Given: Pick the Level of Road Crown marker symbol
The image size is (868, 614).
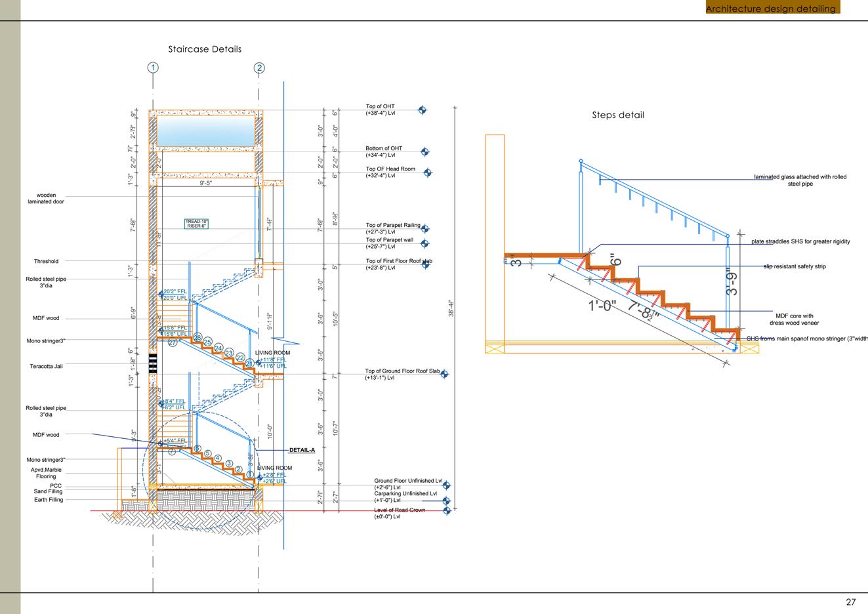Looking at the screenshot, I should 447,510.
